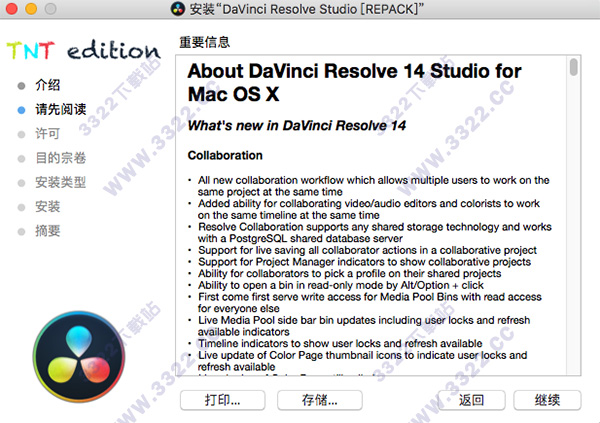Click the installer icon in title bar
Screen dimensions: 600x423
pos(178,9)
